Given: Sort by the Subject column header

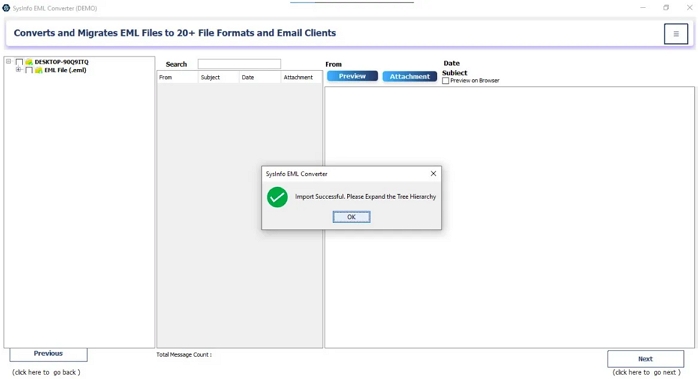Looking at the screenshot, I should click(x=219, y=77).
